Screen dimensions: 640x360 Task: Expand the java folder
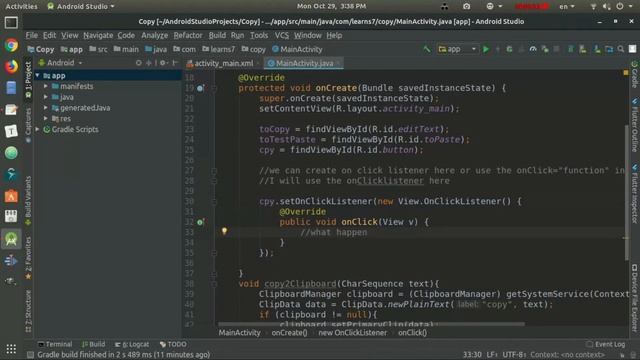pyautogui.click(x=46, y=97)
